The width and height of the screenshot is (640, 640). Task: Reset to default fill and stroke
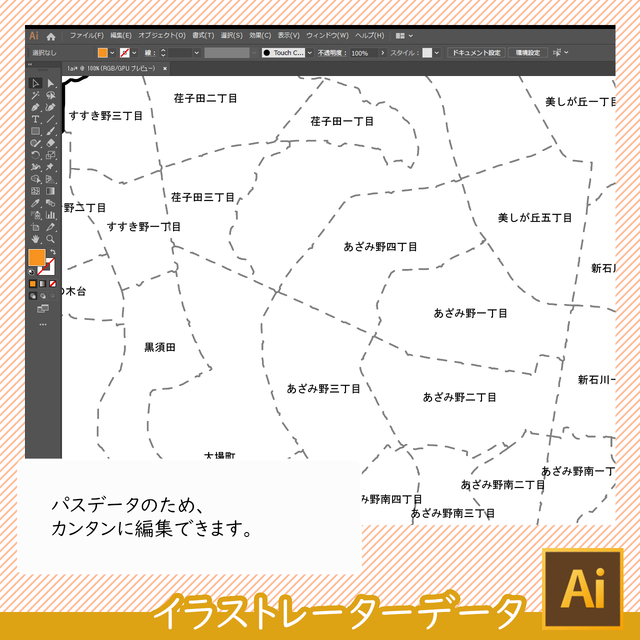(x=31, y=272)
